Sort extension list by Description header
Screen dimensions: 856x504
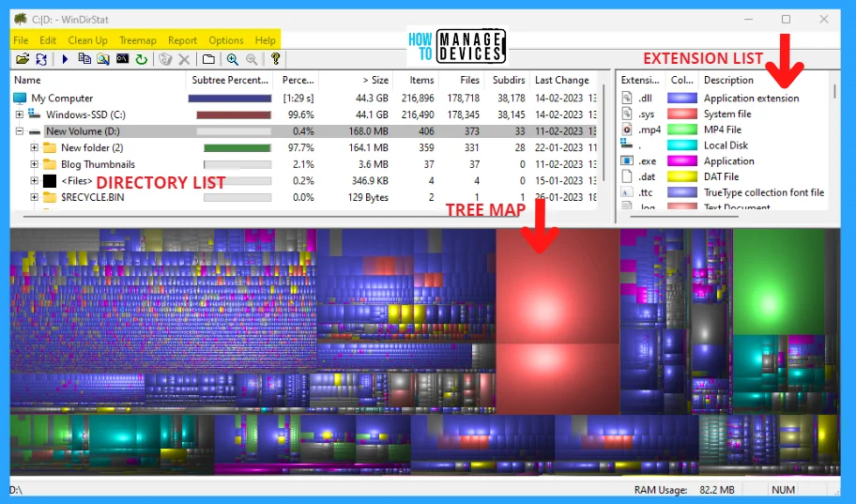[764, 81]
